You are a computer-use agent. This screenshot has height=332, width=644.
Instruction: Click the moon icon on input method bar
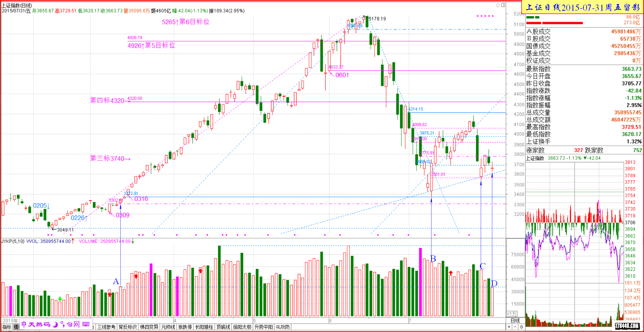(x=55, y=324)
